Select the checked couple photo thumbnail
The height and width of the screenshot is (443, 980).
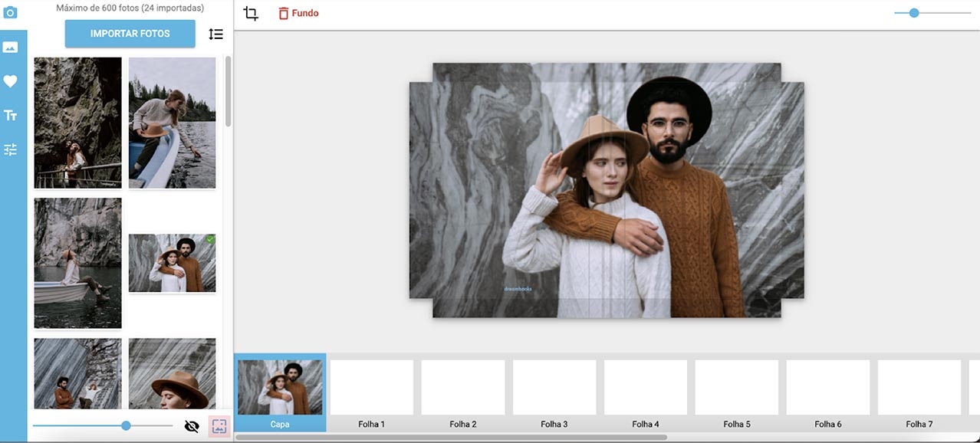(172, 263)
